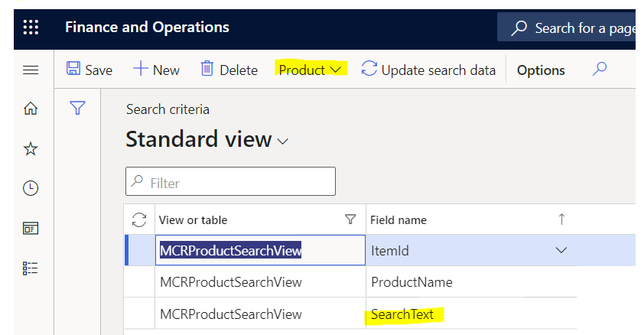Open Modules list icon in sidebar

(x=31, y=268)
